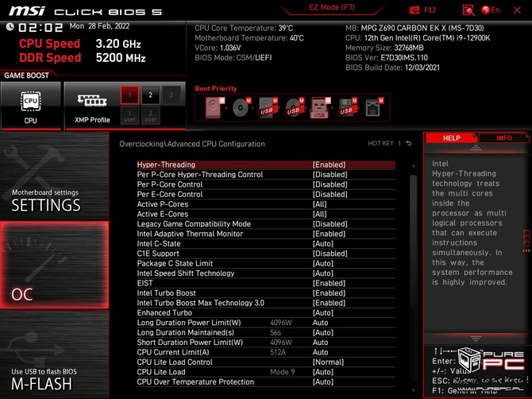This screenshot has width=532, height=399.
Task: Close the BIOS with the X icon
Action: click(517, 10)
